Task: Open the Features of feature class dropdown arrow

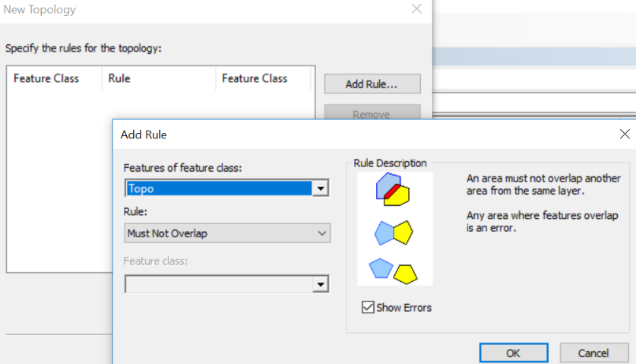Action: pos(321,188)
